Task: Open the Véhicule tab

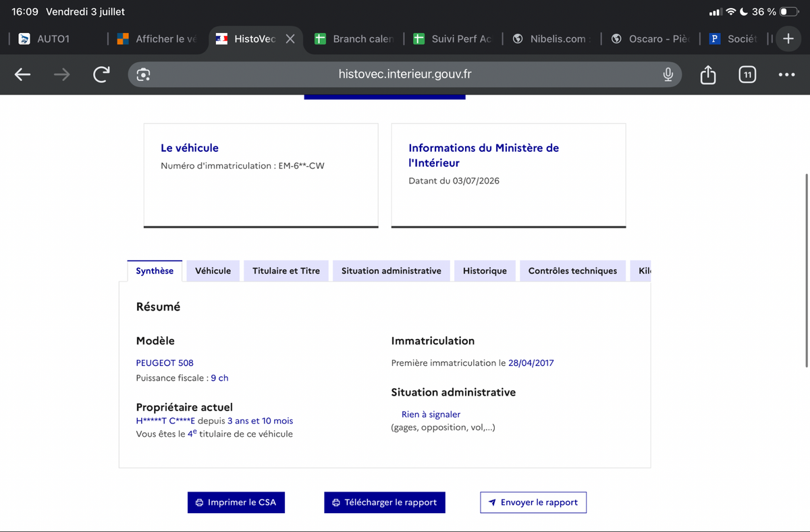Action: tap(213, 271)
